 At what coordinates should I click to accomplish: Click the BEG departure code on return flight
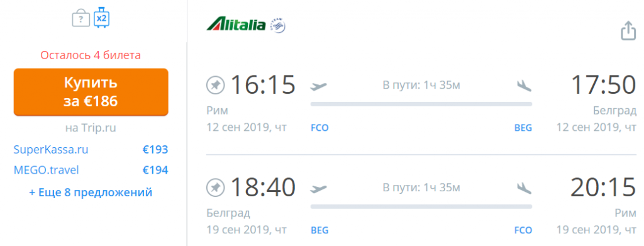[319, 230]
